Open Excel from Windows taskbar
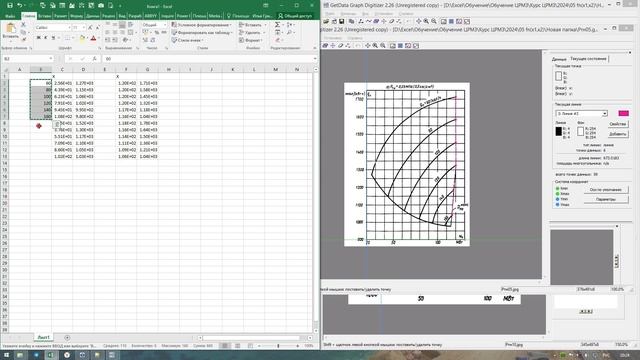This screenshot has height=360, width=640. click(51, 355)
